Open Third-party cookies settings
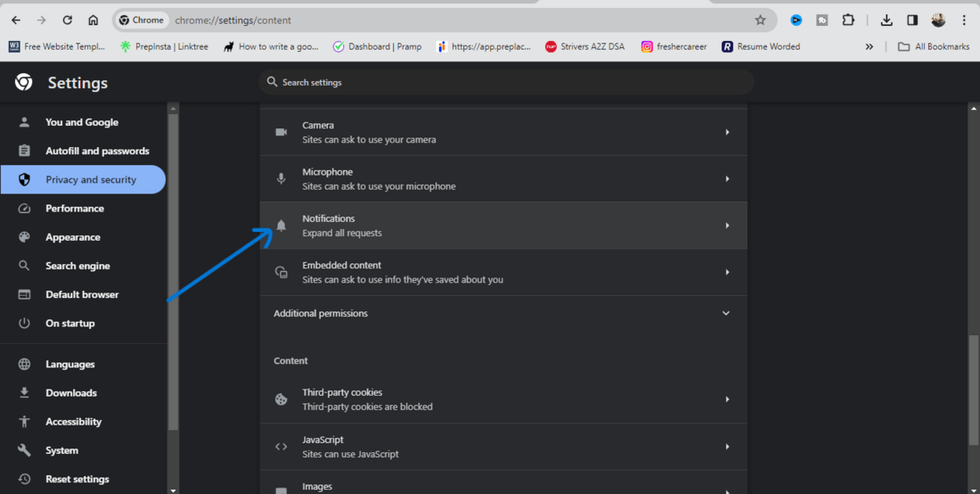Image resolution: width=980 pixels, height=494 pixels. tap(502, 399)
